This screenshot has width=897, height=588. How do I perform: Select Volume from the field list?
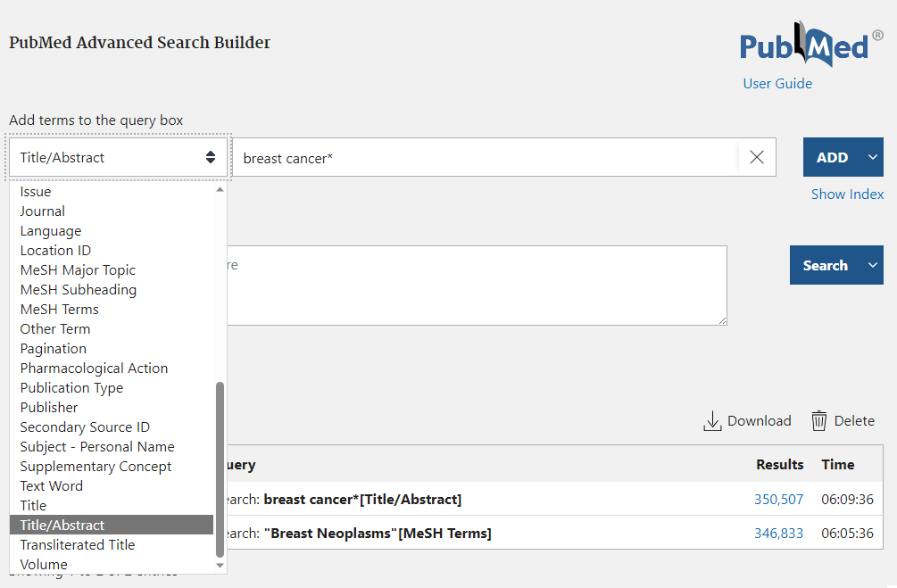tap(112, 565)
